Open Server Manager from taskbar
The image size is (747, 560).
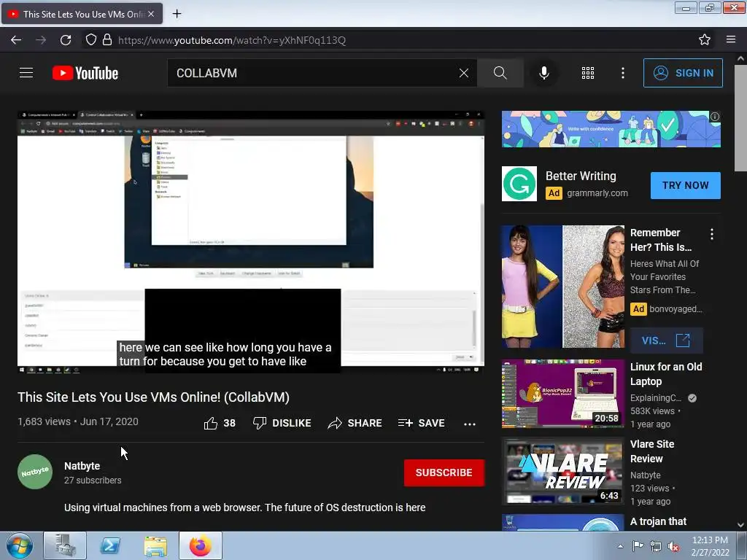pos(65,545)
